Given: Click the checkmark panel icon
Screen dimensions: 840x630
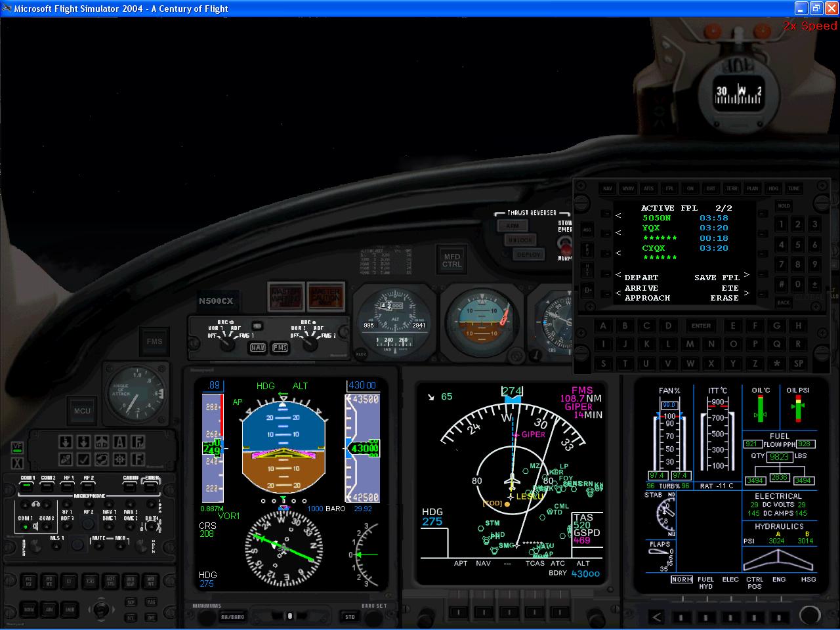Looking at the screenshot, I should [83, 459].
